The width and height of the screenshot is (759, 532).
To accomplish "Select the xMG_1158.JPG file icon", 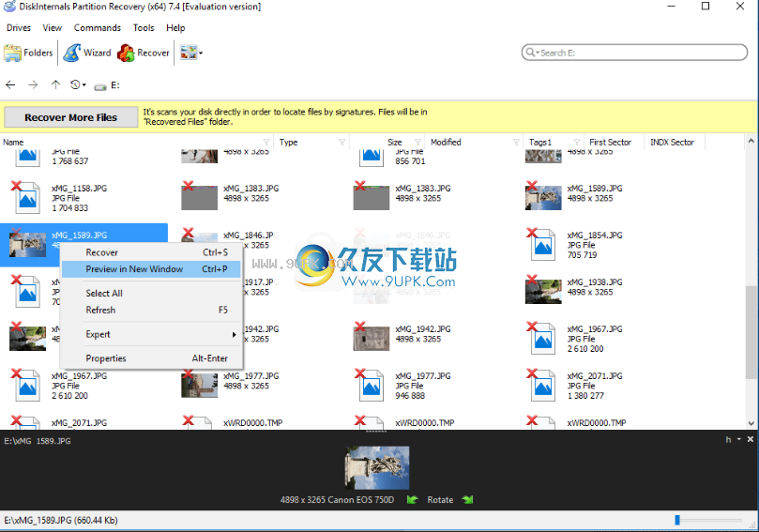I will (27, 198).
